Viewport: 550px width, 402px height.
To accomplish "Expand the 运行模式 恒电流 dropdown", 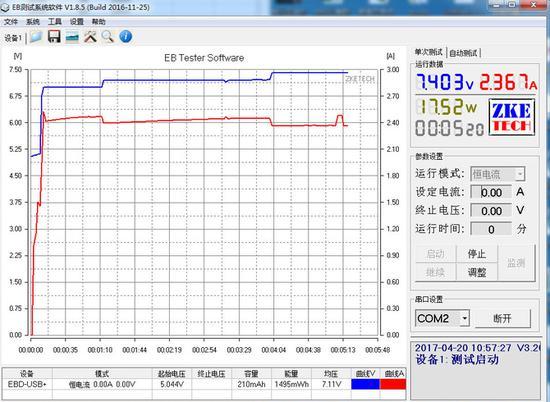I will point(520,174).
